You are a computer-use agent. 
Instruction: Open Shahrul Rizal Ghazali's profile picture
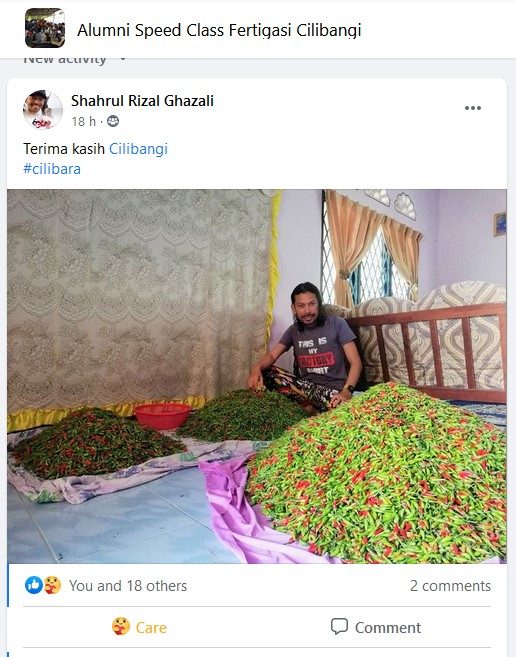(43, 110)
